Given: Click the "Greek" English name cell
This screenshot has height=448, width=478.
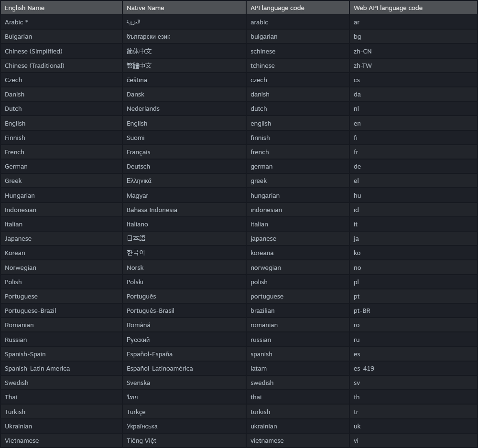Looking at the screenshot, I should (61, 181).
